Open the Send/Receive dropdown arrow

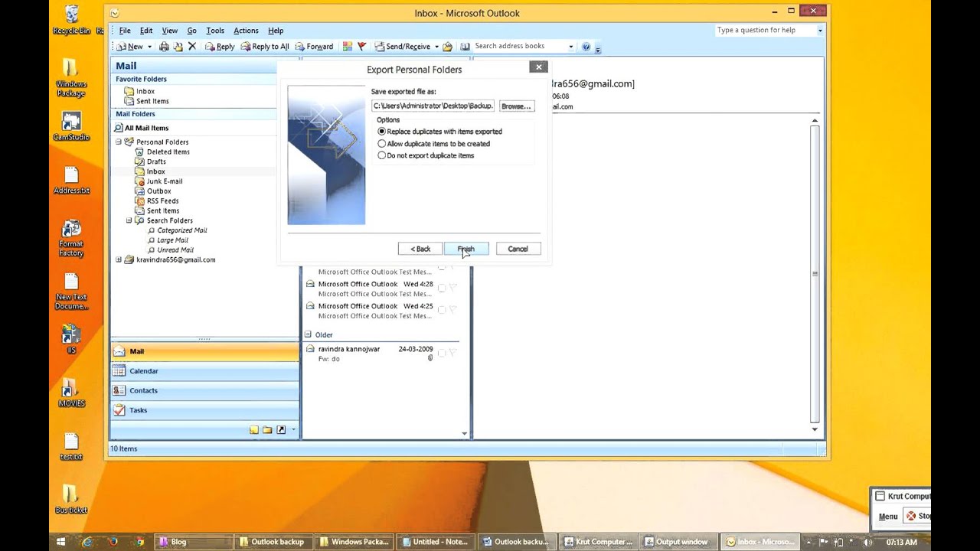coord(436,47)
